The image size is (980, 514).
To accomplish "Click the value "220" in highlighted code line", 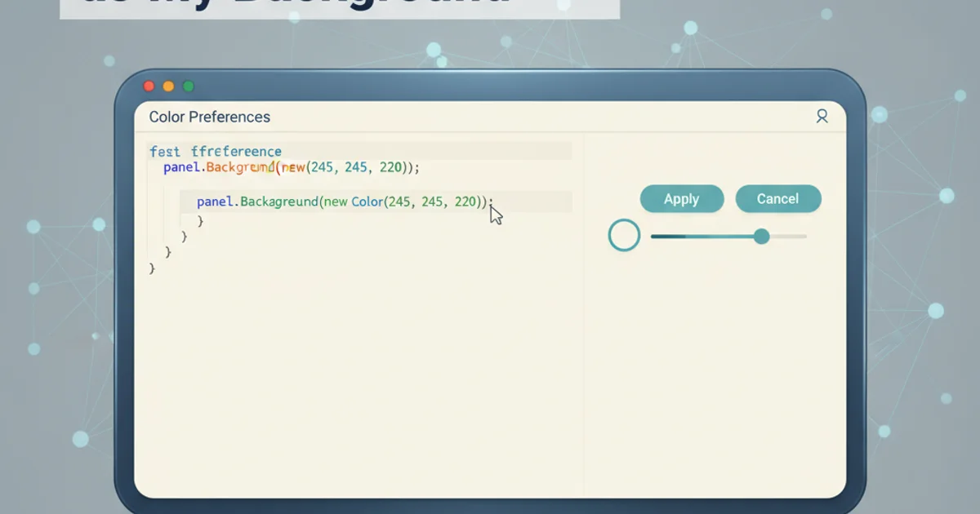I will coord(465,202).
